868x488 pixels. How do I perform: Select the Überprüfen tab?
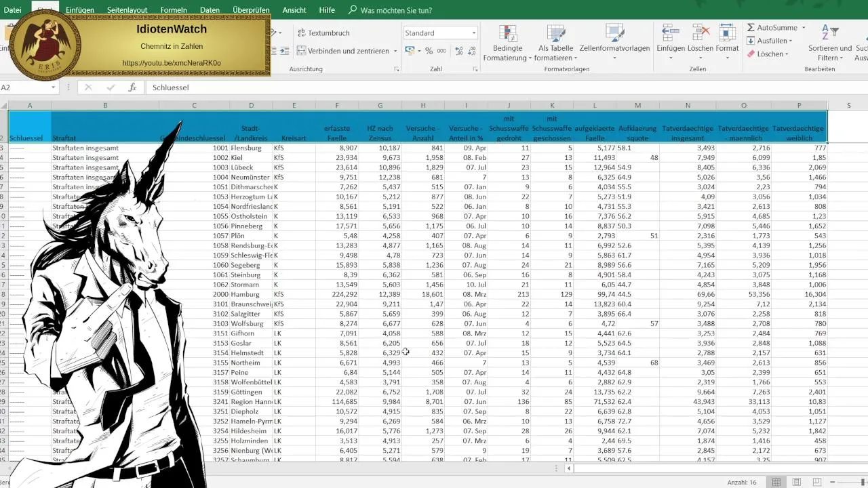point(251,10)
